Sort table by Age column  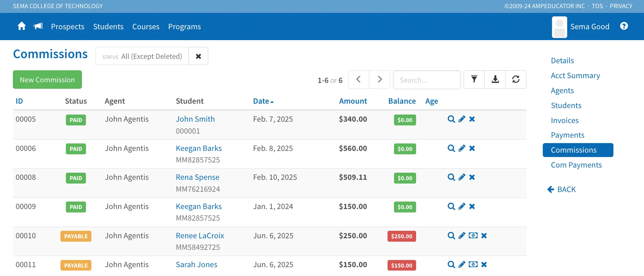coord(432,101)
